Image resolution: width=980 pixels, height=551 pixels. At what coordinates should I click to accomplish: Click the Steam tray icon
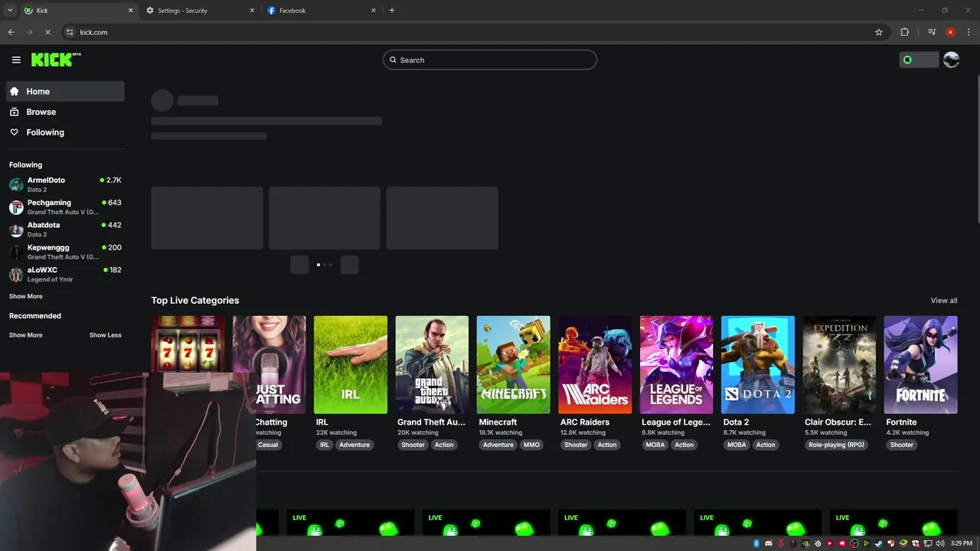[x=878, y=543]
